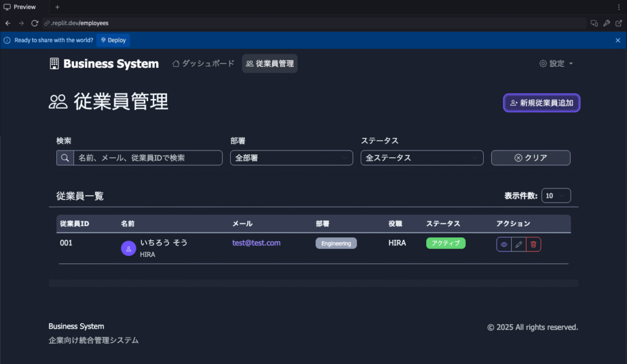Click the browser back arrow
This screenshot has width=627, height=364.
[x=8, y=23]
